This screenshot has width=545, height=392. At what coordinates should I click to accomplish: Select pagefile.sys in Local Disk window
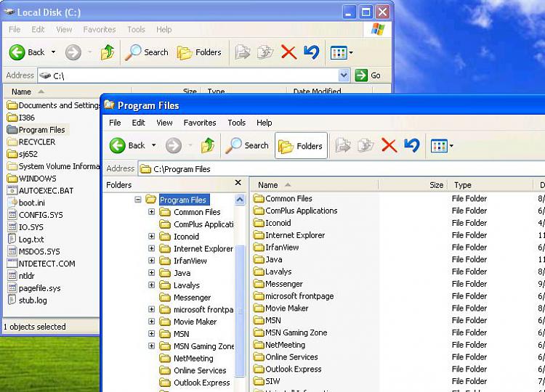click(x=34, y=288)
